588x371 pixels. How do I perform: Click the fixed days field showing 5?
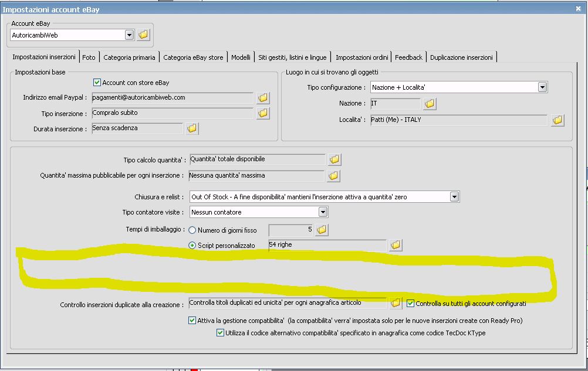pos(290,230)
